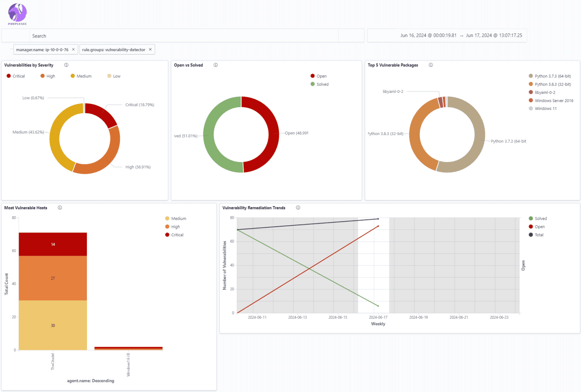Open the rule.groups filter pill options
581x392 pixels.
pos(113,49)
